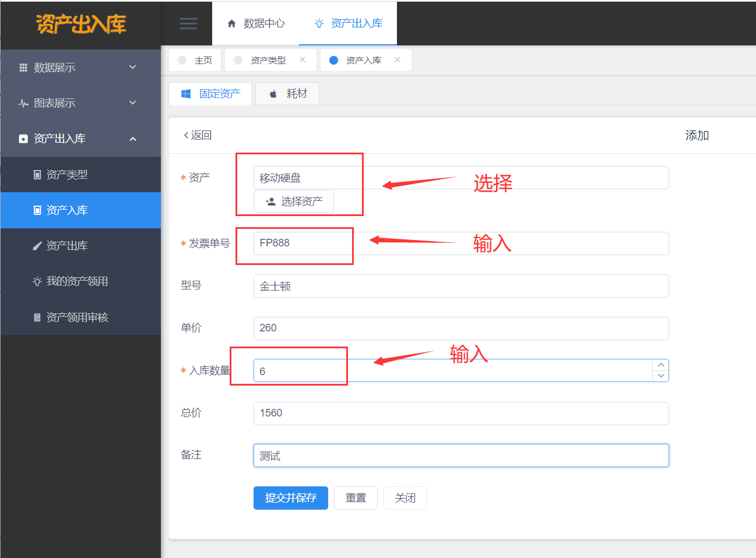Select the 固定资产 tab
The height and width of the screenshot is (558, 756).
click(210, 94)
